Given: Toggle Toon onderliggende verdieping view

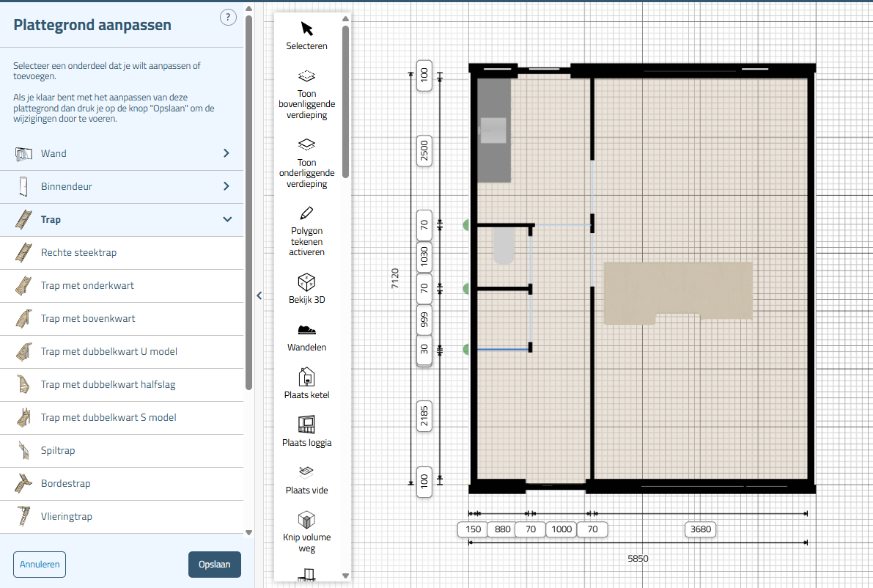Looking at the screenshot, I should click(x=306, y=163).
